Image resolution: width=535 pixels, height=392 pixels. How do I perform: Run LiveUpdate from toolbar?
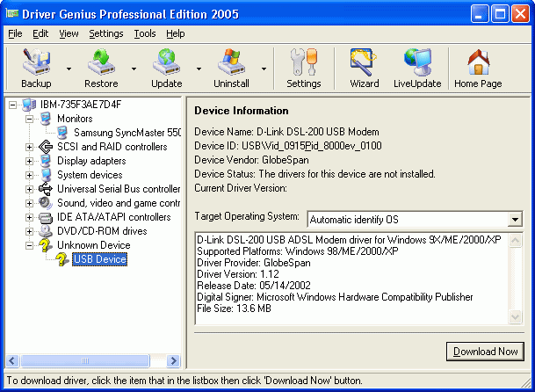tap(417, 69)
